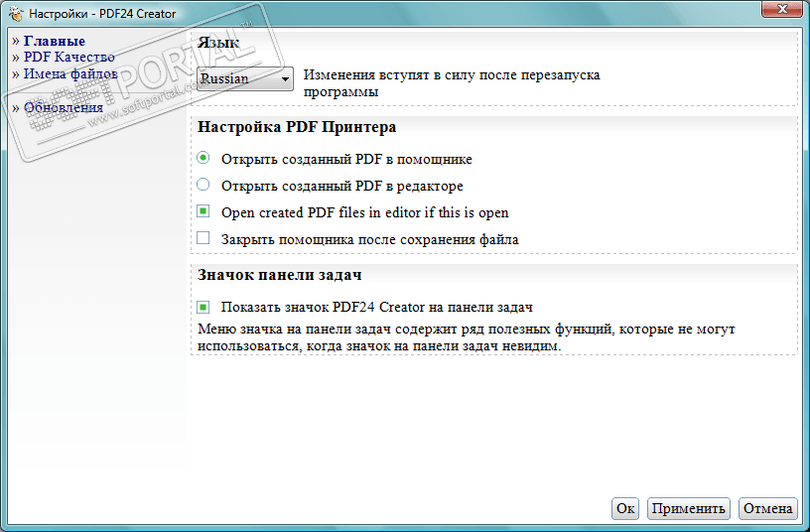
Task: Open the PDF Качество settings section
Action: 69,57
